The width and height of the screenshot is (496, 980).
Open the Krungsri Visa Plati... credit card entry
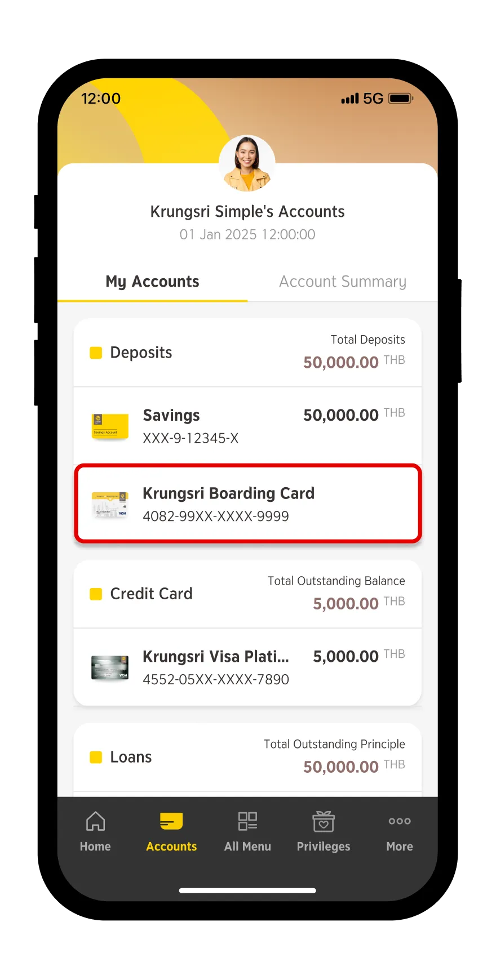pyautogui.click(x=247, y=667)
